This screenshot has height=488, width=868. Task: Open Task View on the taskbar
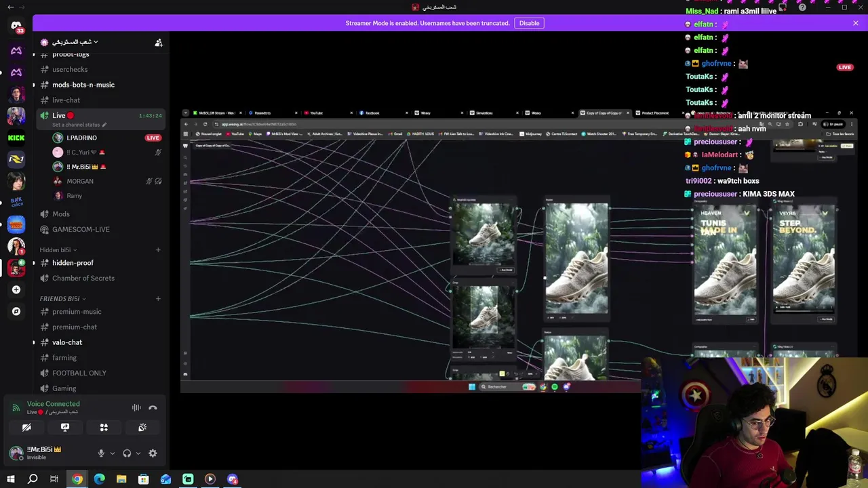[54, 479]
